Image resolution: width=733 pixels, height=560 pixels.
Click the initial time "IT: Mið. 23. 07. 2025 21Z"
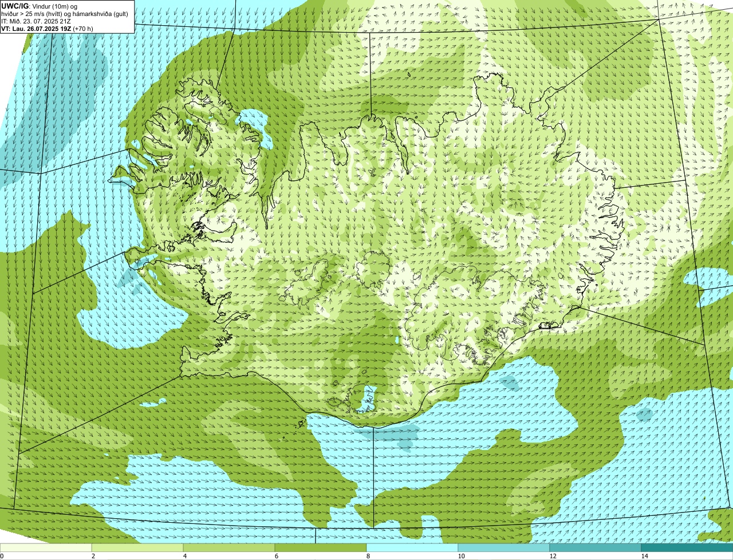click(x=36, y=21)
